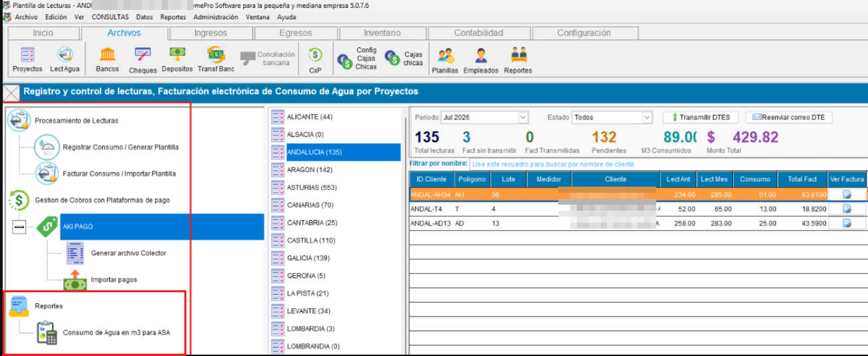Viewport: 868px width, 356px height.
Task: Open the CxP toolbar icon
Action: click(315, 59)
